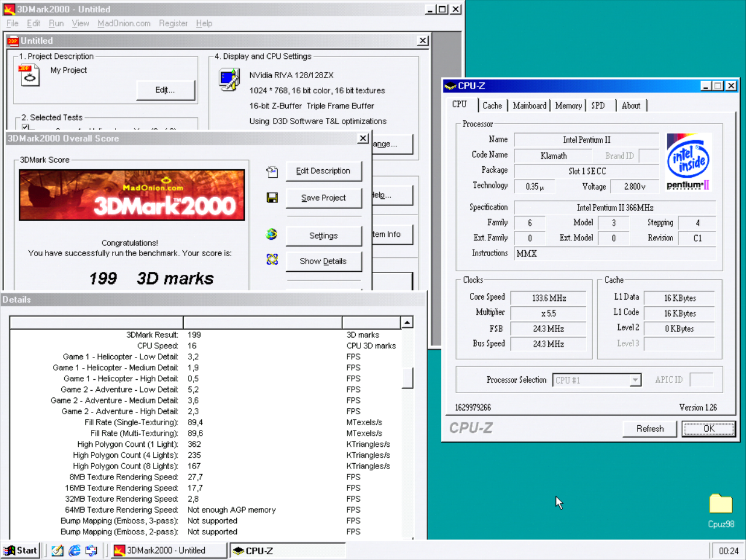Click the Code Name field Klamath

pos(553,156)
